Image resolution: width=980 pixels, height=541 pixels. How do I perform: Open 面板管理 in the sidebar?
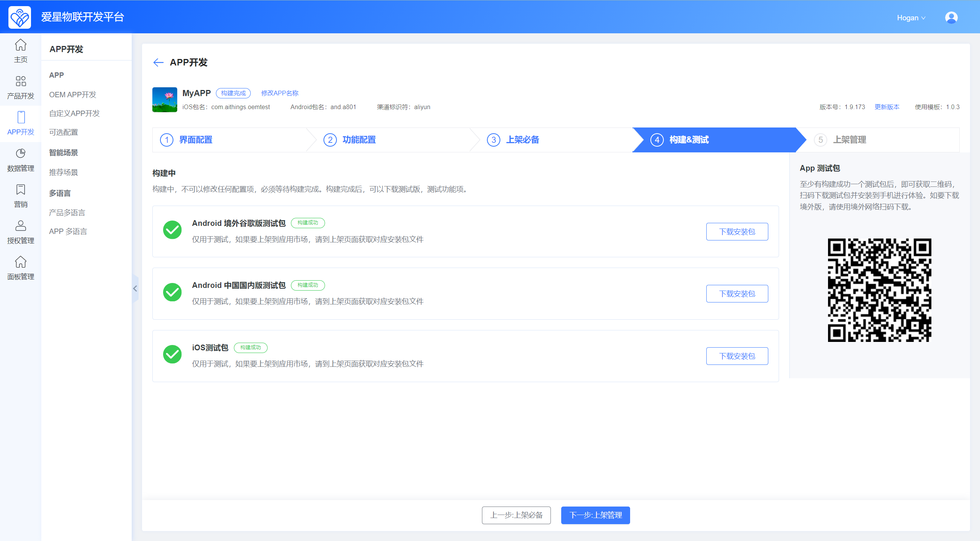[x=20, y=268]
